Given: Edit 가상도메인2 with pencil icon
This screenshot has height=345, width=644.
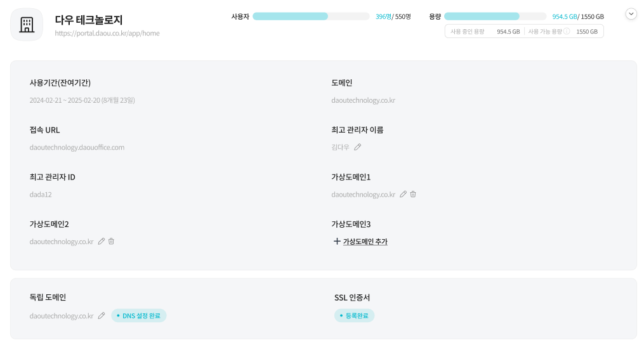Looking at the screenshot, I should coord(102,242).
